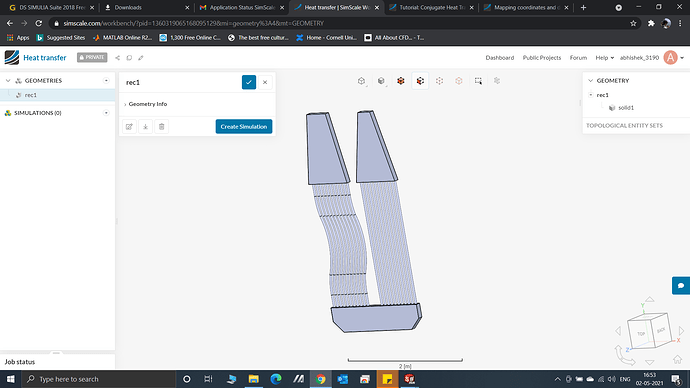
Task: Open the Dashboard link
Action: [499, 58]
